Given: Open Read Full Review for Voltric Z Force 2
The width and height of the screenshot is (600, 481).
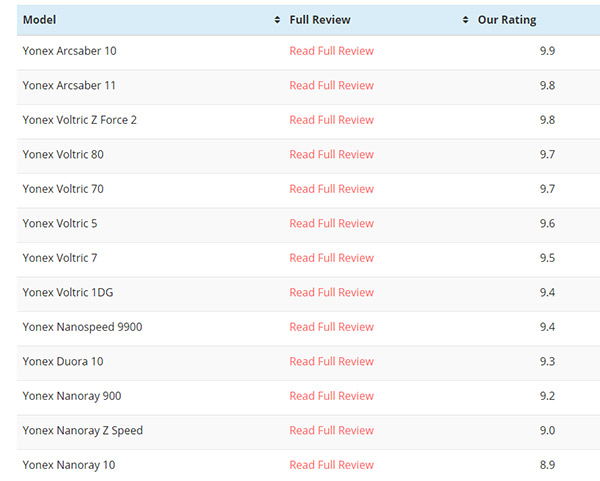Looking at the screenshot, I should [331, 120].
